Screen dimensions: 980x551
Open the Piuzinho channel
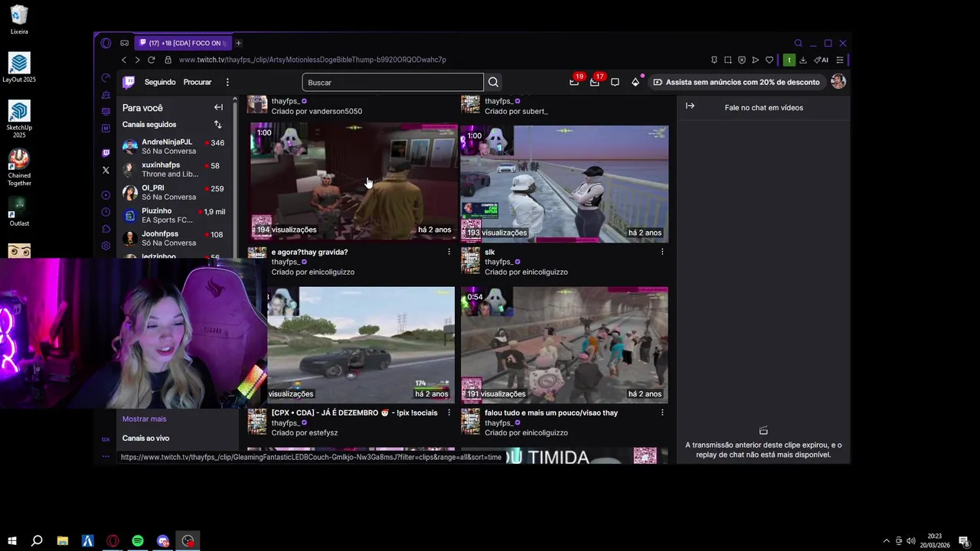pyautogui.click(x=177, y=215)
